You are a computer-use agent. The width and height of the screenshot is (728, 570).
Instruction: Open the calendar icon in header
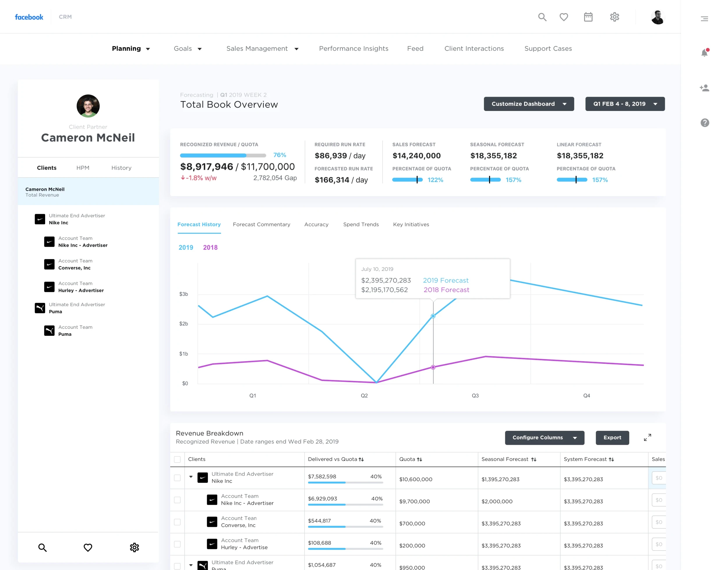[588, 17]
